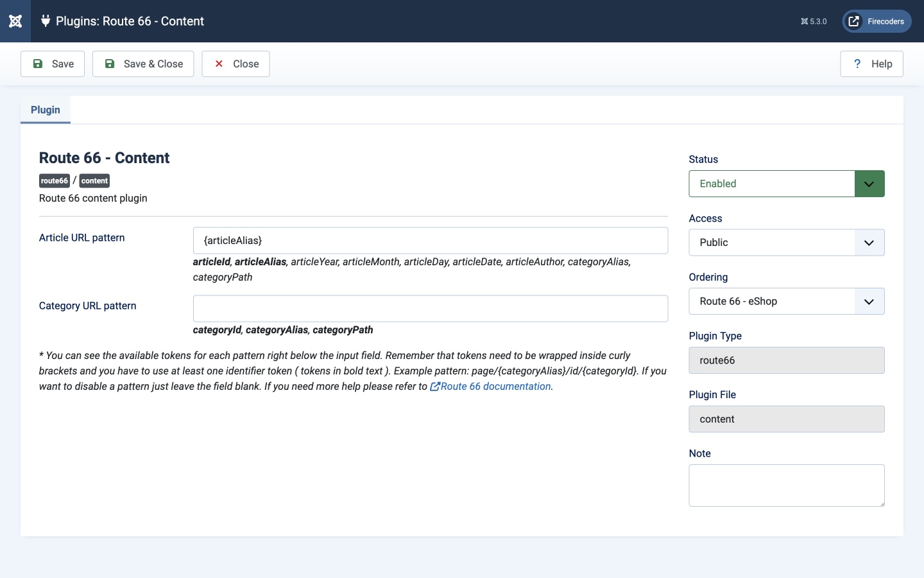Open the Help button
This screenshot has height=578, width=924.
coord(871,64)
